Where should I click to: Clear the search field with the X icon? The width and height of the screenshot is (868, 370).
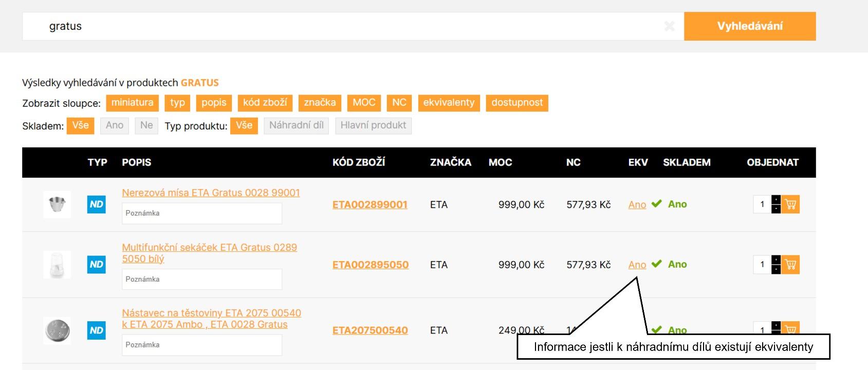point(669,26)
